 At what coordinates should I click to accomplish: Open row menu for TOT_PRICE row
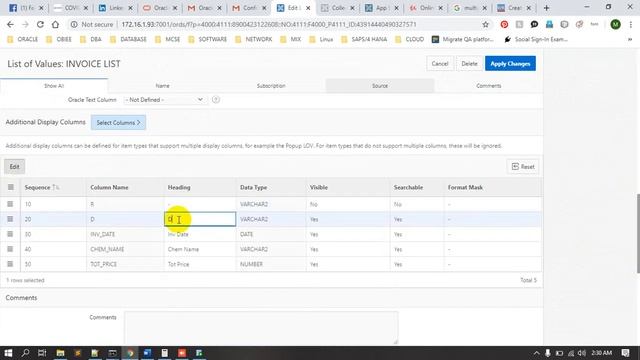coord(10,264)
